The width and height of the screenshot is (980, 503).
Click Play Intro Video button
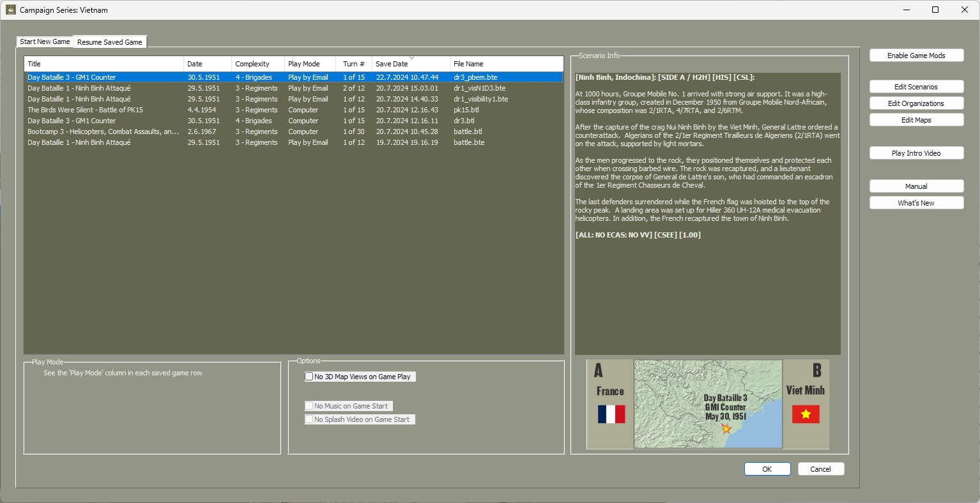(916, 153)
